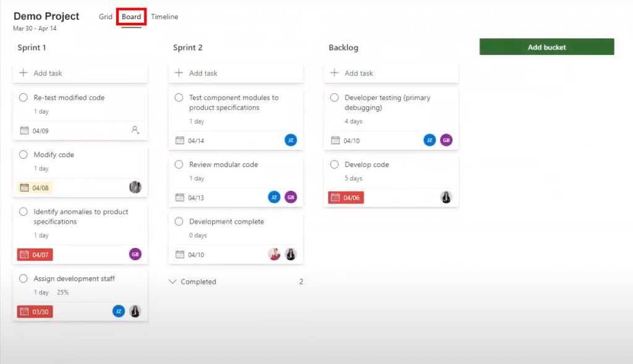
Task: Switch to the Grid view tab
Action: (106, 17)
